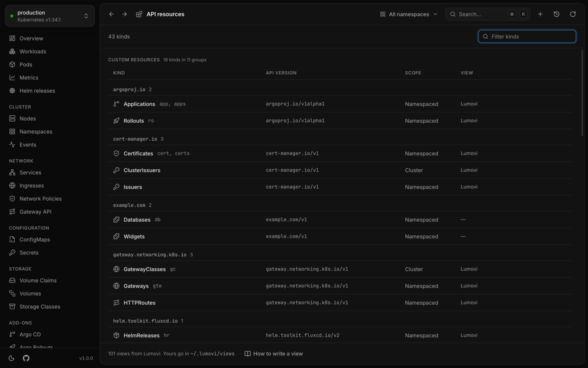Click the Widgets puzzle icon
The image size is (588, 368).
tap(116, 236)
